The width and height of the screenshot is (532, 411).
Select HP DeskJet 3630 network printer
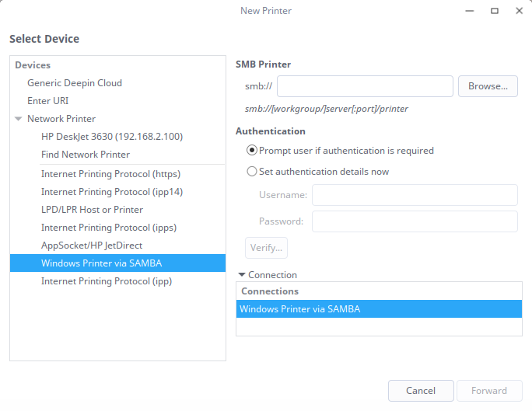pos(112,137)
